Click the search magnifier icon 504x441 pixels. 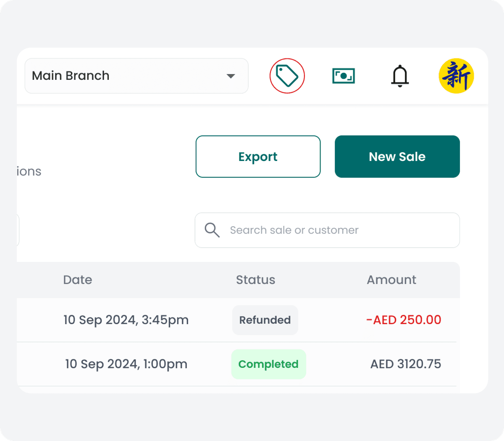(212, 230)
